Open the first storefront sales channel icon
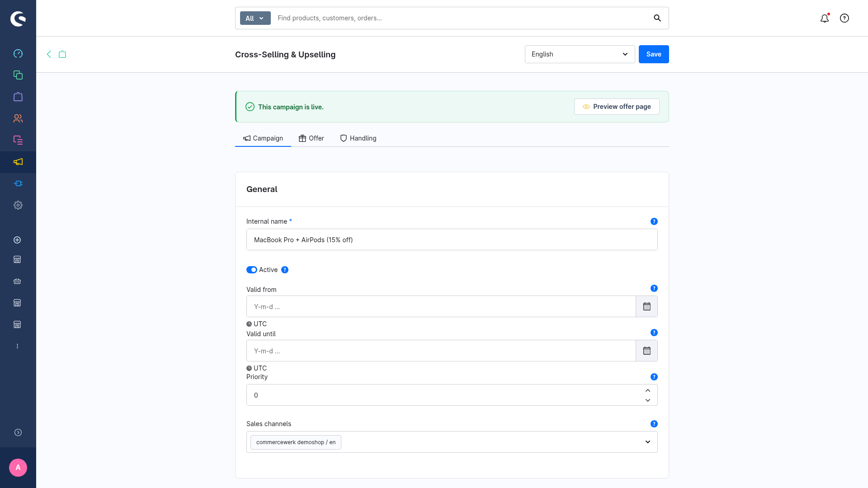Viewport: 868px width, 488px height. pos(17,259)
